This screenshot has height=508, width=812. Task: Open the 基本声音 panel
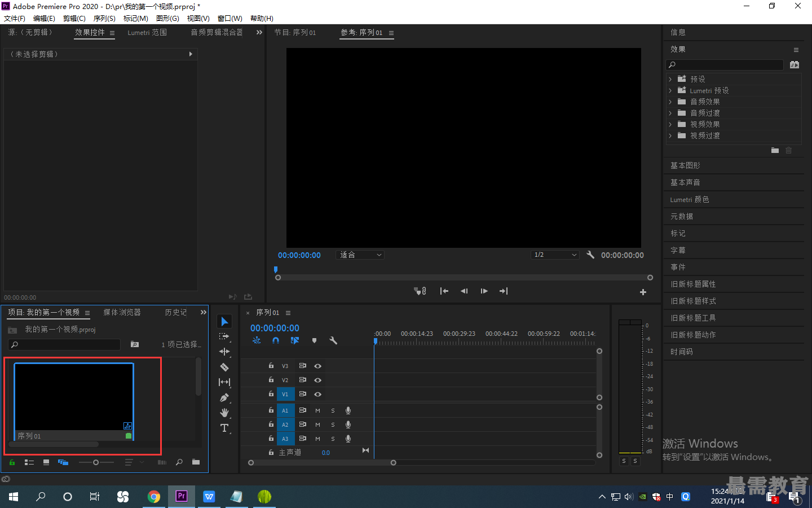pyautogui.click(x=685, y=182)
